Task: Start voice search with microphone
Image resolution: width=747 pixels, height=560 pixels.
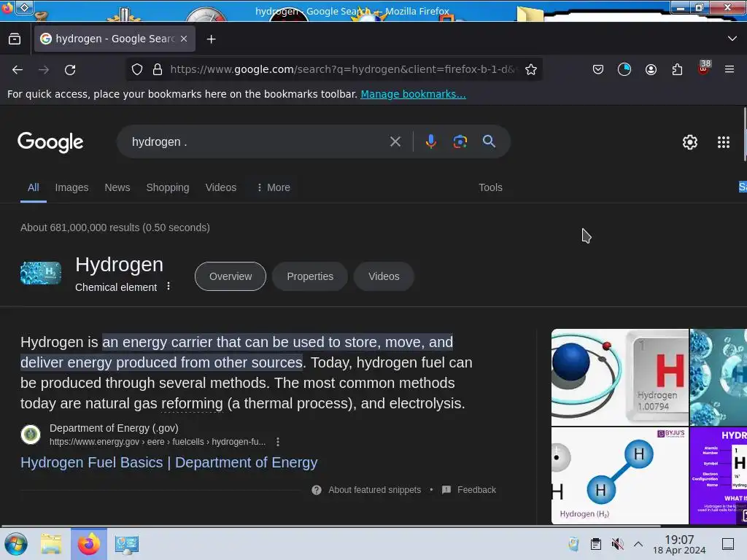Action: click(x=430, y=141)
